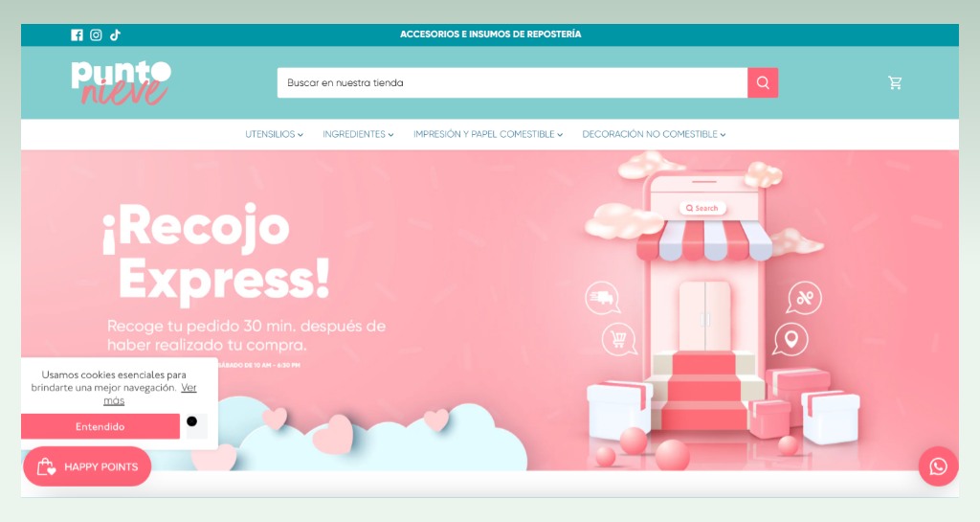980x522 pixels.
Task: Expand the INGREDIENTES chevron arrow
Action: click(390, 135)
